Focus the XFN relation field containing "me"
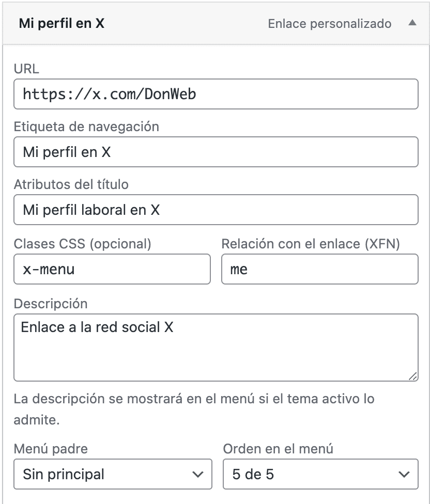This screenshot has width=430, height=504. click(319, 269)
